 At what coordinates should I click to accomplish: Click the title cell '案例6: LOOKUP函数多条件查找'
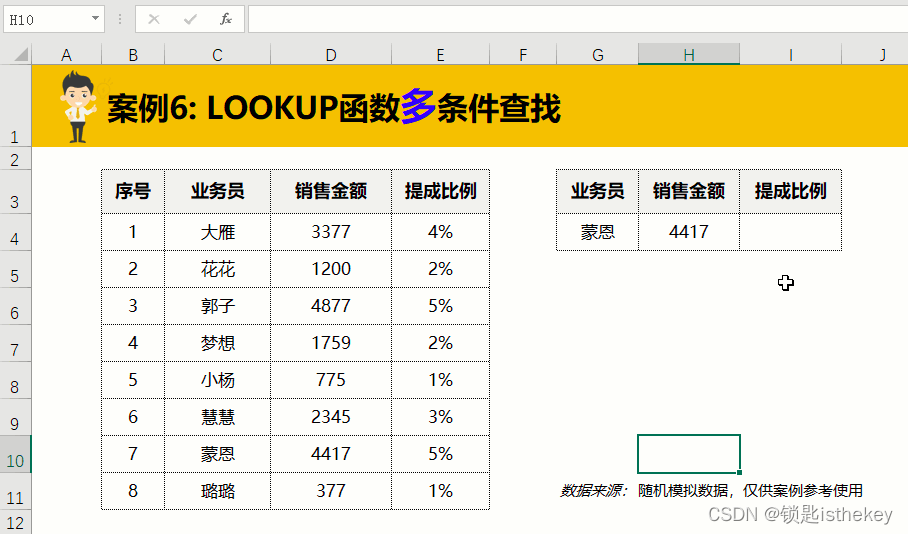point(334,108)
